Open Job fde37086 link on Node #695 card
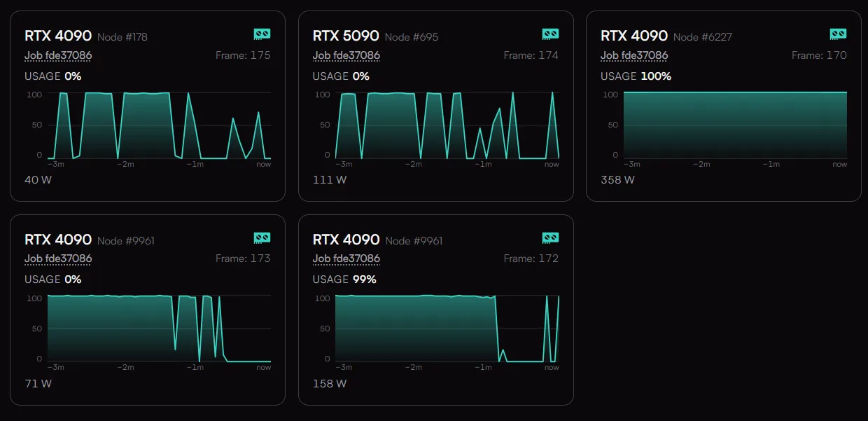The image size is (868, 421). pos(346,55)
